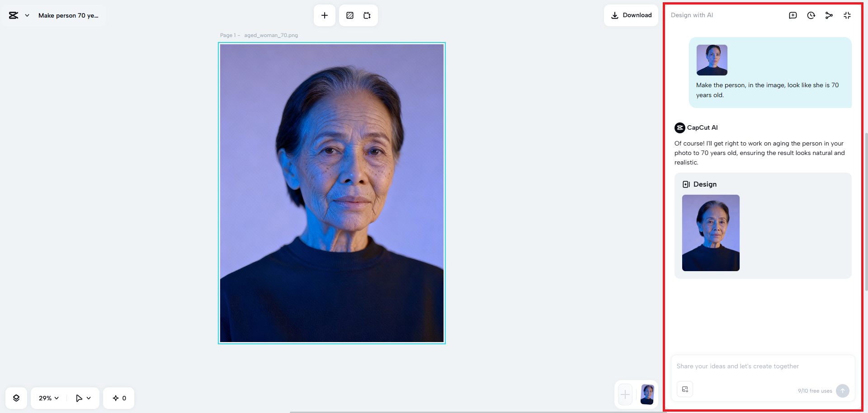The image size is (868, 413).
Task: Send the prompt with the arrow button
Action: click(842, 391)
